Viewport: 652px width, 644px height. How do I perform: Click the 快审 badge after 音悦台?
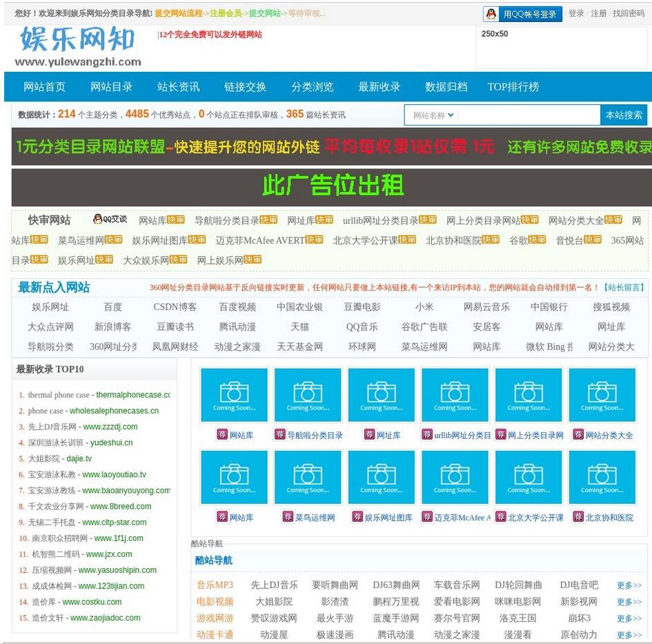point(593,240)
